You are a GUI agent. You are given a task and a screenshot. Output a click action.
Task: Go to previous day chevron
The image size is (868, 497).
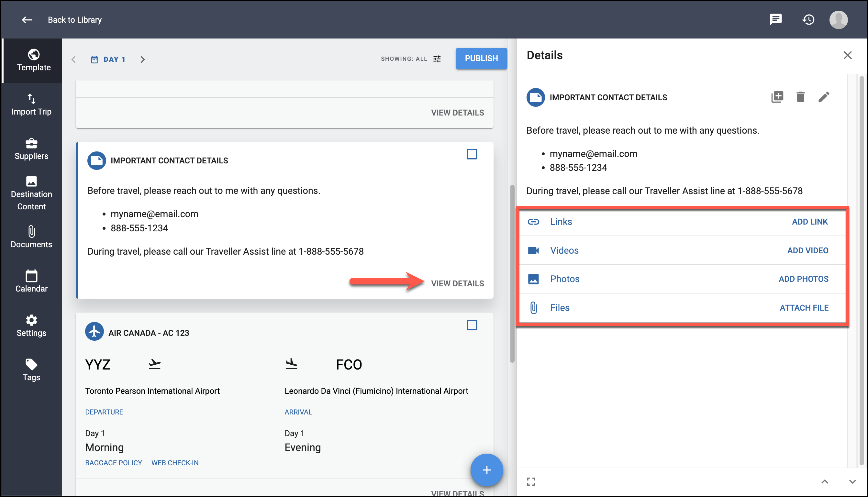[74, 60]
